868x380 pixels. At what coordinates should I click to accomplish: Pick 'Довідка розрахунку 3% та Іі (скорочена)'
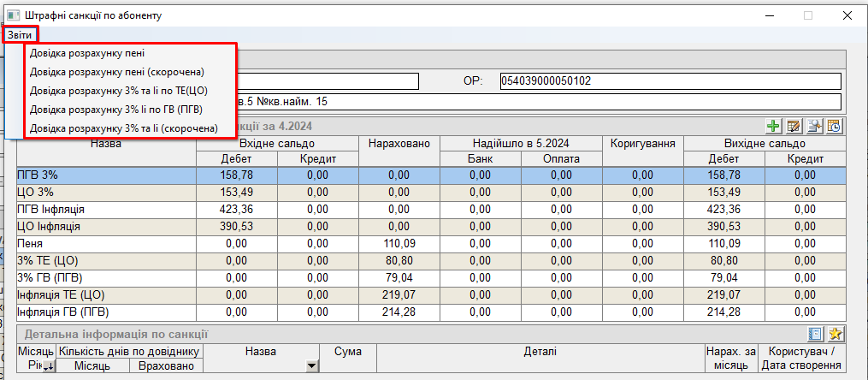[123, 128]
